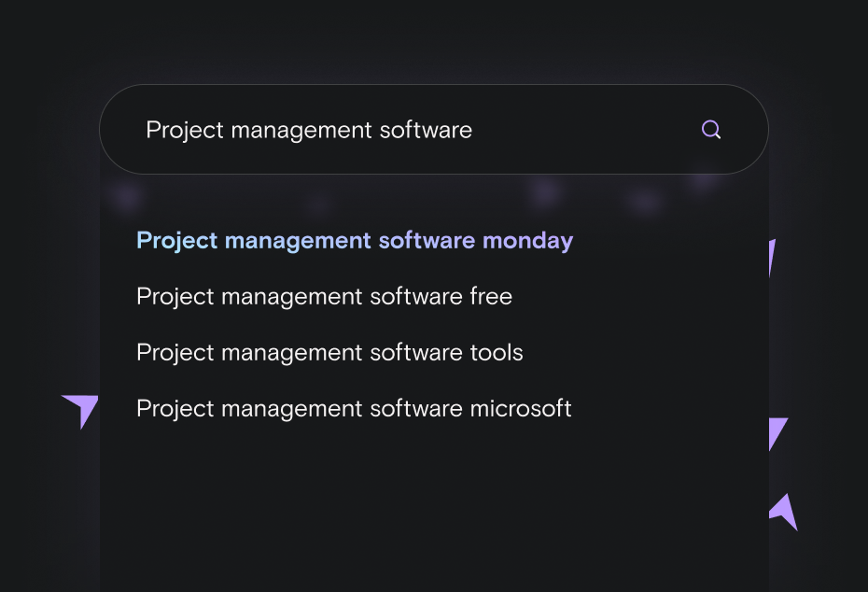Viewport: 868px width, 592px height.
Task: Select the highlighted 'software monday' suggestion
Action: [x=355, y=241]
